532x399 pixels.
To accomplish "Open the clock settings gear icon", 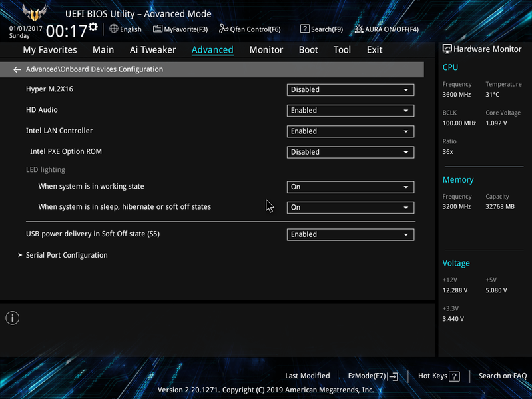I will click(x=93, y=27).
